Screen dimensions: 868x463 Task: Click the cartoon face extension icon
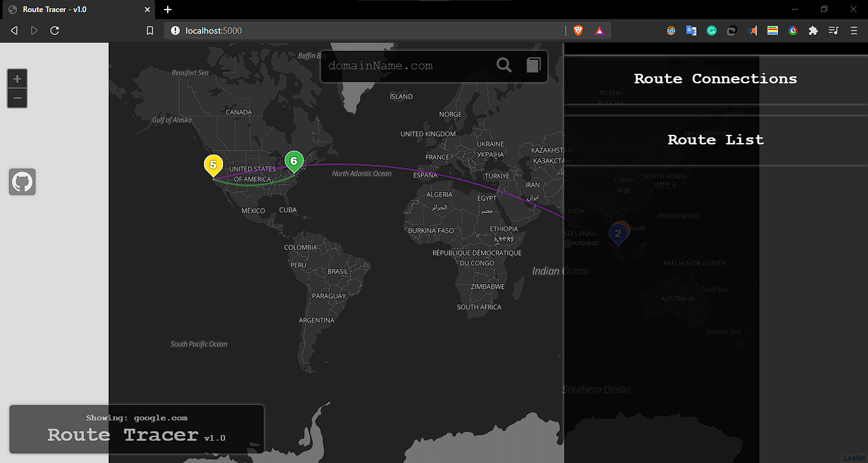coord(671,31)
